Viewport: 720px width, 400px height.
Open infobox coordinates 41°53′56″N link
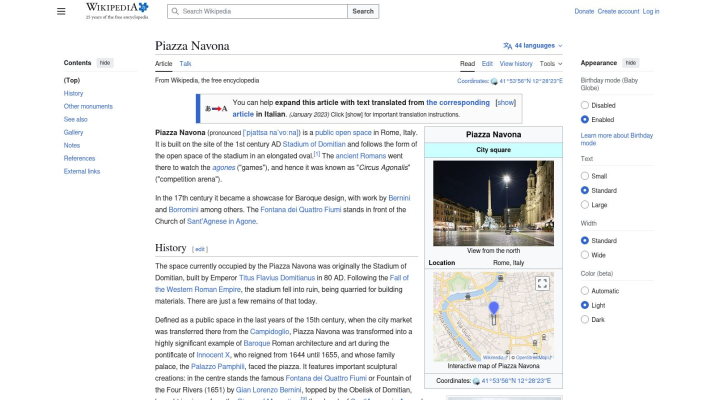(x=516, y=381)
